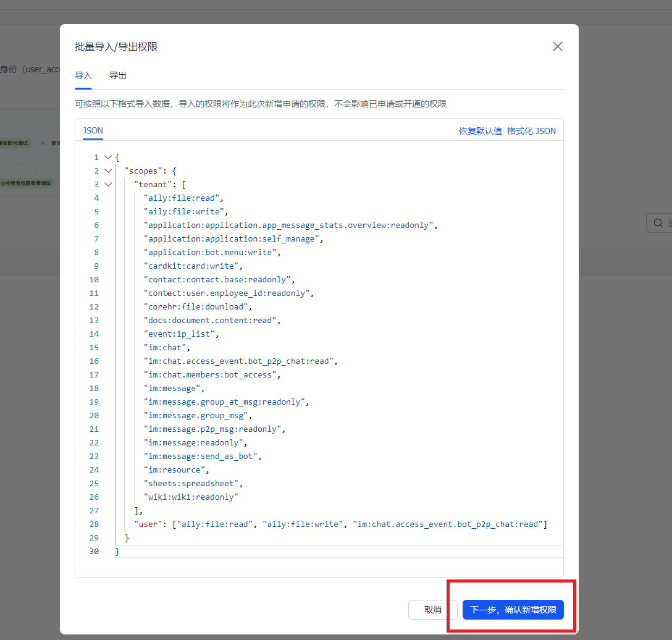Screen dimensions: 672x640
Task: Click the app_message_stats.overview:readonly line
Action: coord(290,225)
